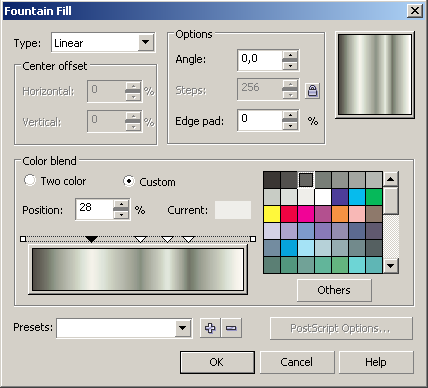Image resolution: width=428 pixels, height=388 pixels.
Task: Open the Type dropdown showing Linear
Action: coord(146,42)
